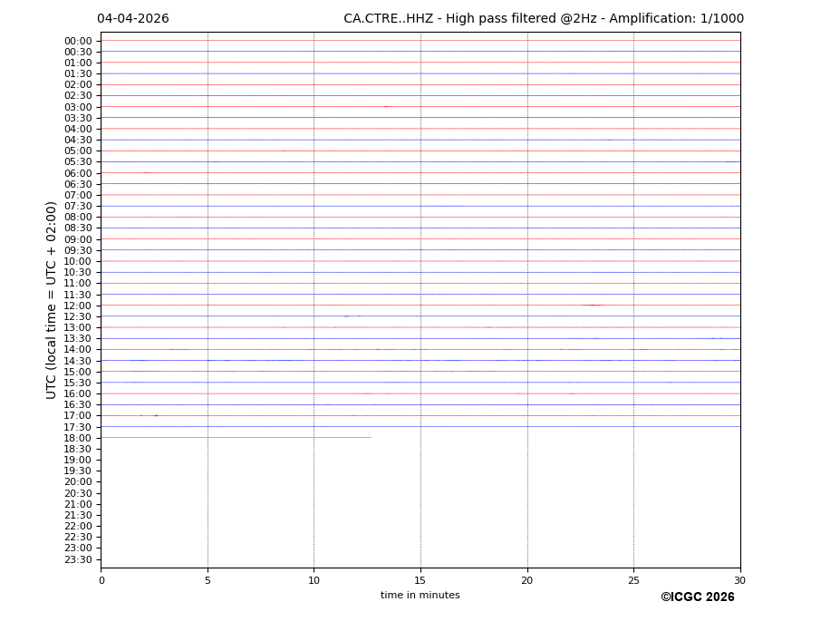
Task: Click the 14:30 row time label
Action: [78, 361]
